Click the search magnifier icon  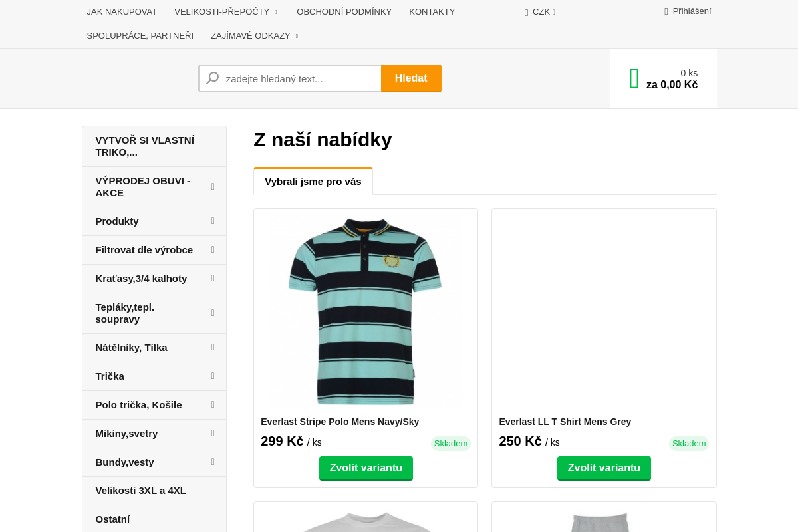212,78
